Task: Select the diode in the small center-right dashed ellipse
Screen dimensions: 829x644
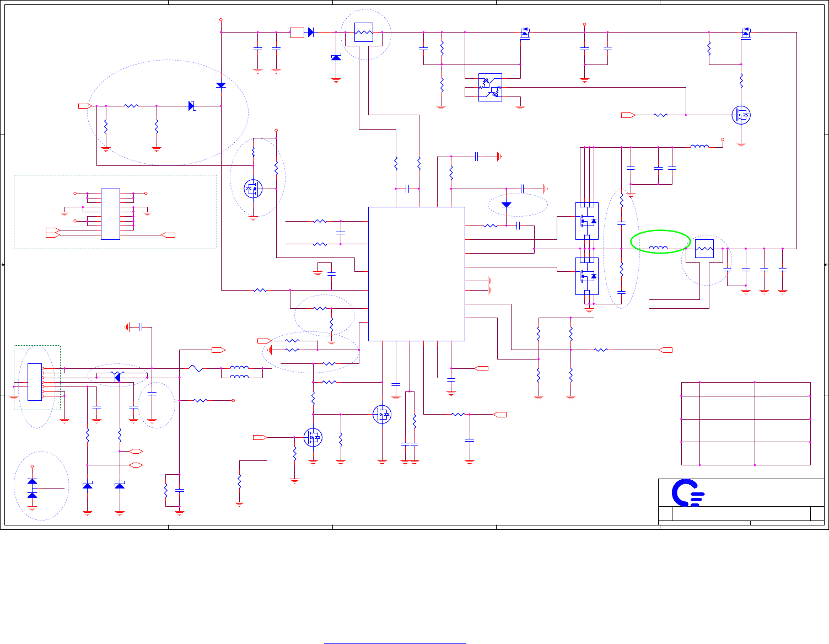Action: point(506,205)
